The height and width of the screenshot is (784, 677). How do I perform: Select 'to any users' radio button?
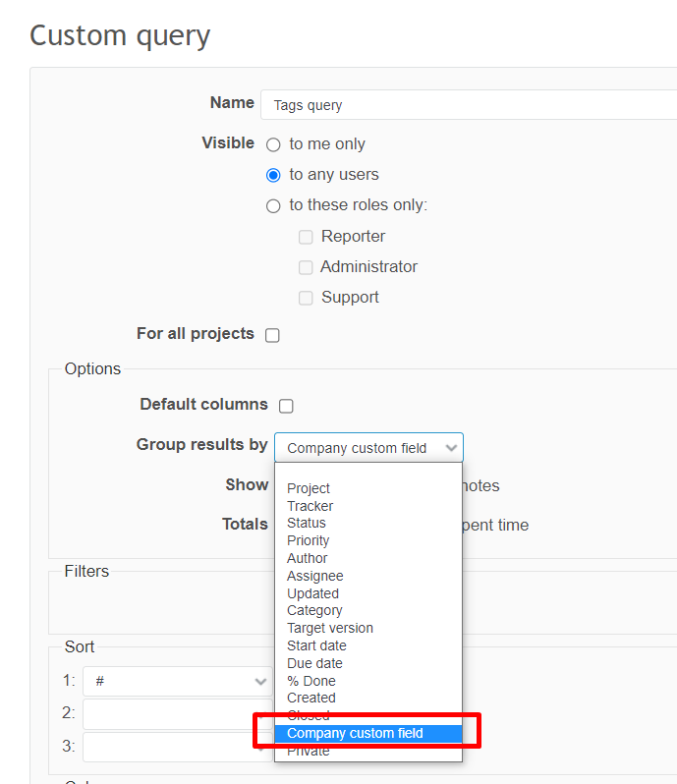[x=273, y=175]
